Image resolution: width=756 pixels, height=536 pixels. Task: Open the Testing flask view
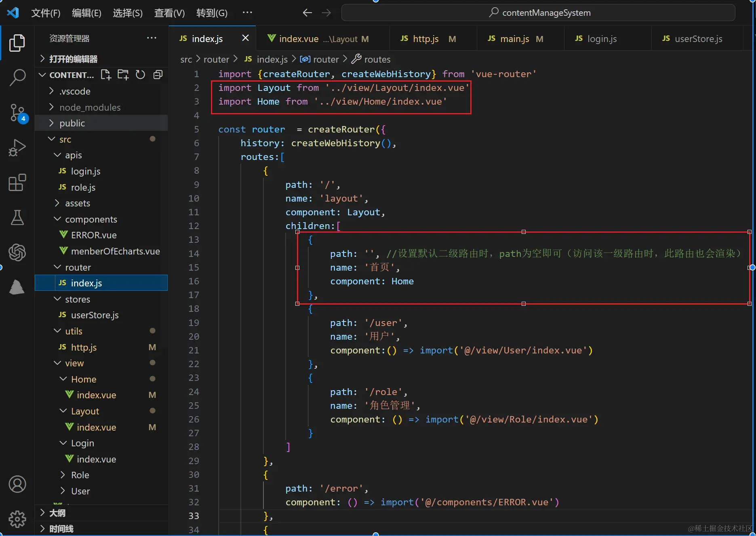pyautogui.click(x=17, y=217)
